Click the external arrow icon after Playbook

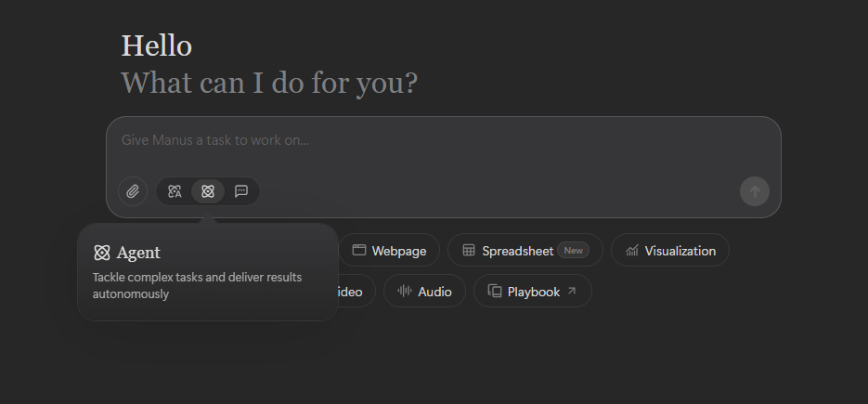click(x=572, y=291)
